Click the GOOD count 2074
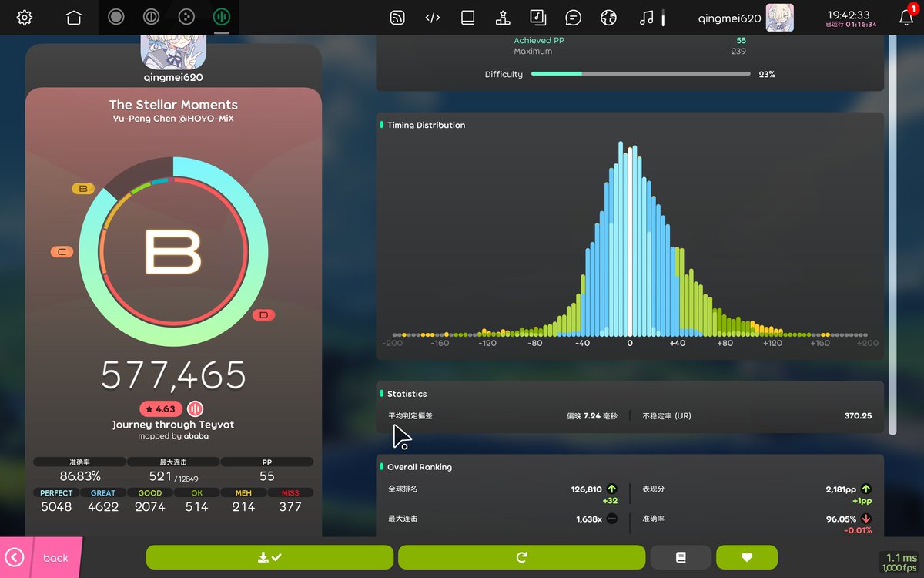924x578 pixels. pyautogui.click(x=150, y=506)
